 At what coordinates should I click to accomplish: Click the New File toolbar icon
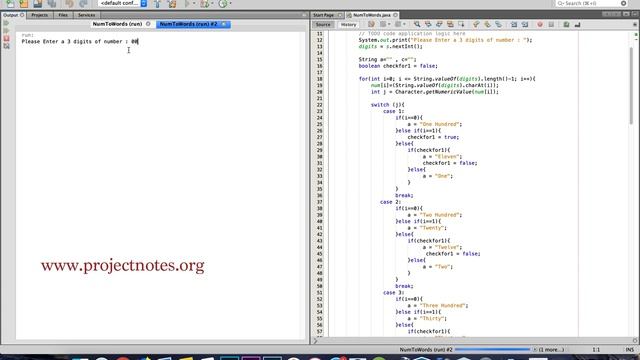10,4
